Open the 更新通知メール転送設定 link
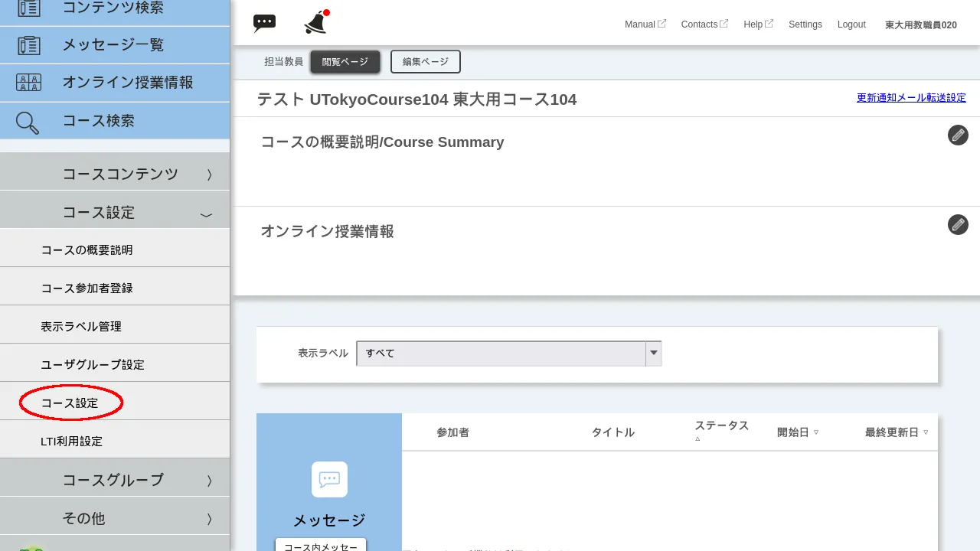980x551 pixels. [911, 98]
